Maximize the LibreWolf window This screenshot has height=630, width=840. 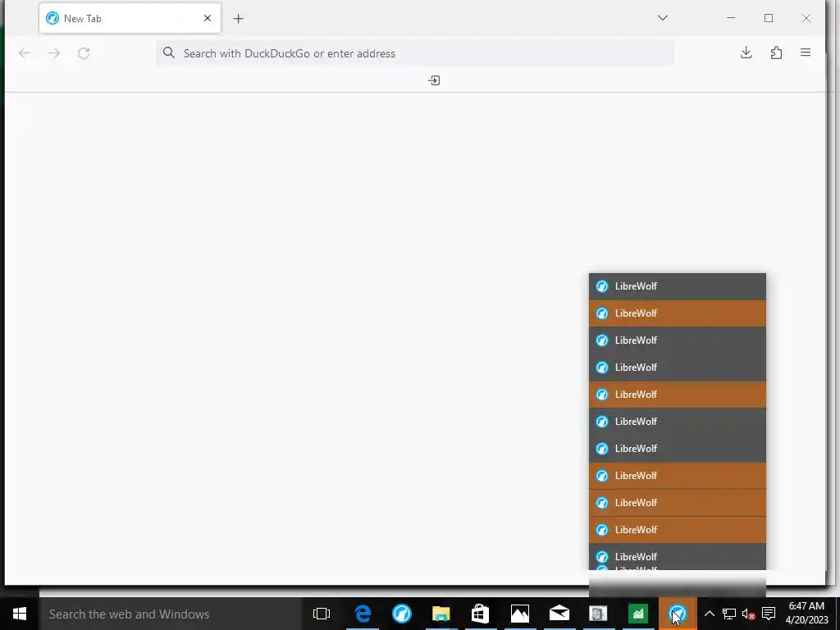coord(768,18)
